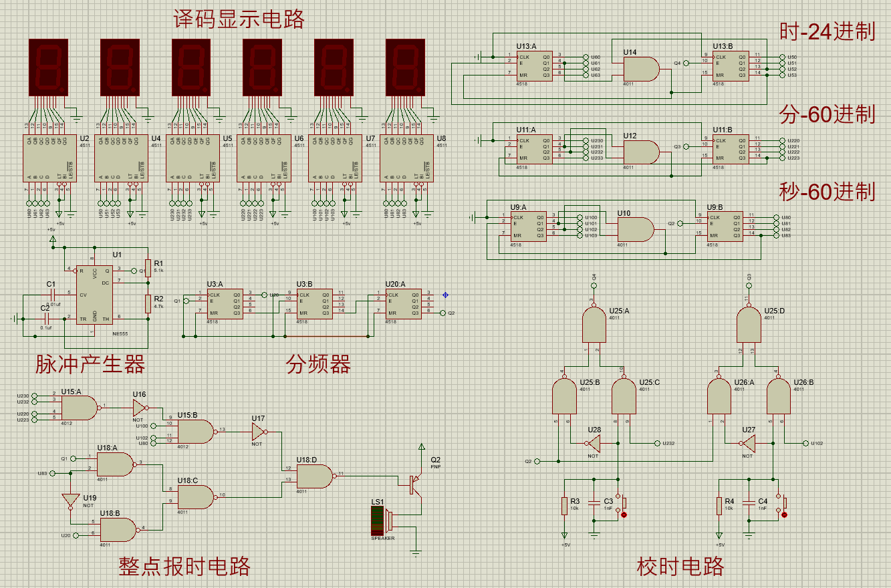Click the 分-60进制 label
Viewport: 891px width, 588px height.
click(827, 114)
